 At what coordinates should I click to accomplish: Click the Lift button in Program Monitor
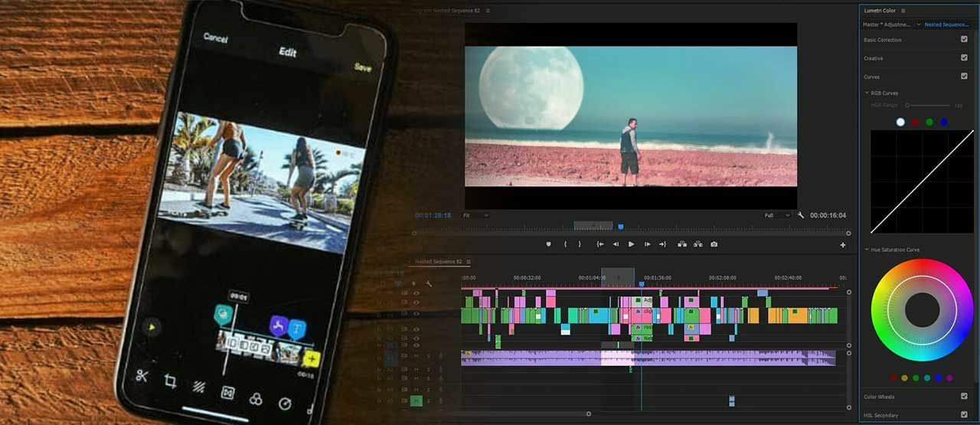pos(681,244)
